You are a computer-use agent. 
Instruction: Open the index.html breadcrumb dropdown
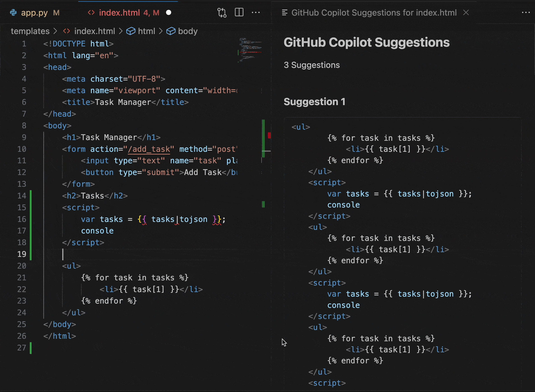95,31
